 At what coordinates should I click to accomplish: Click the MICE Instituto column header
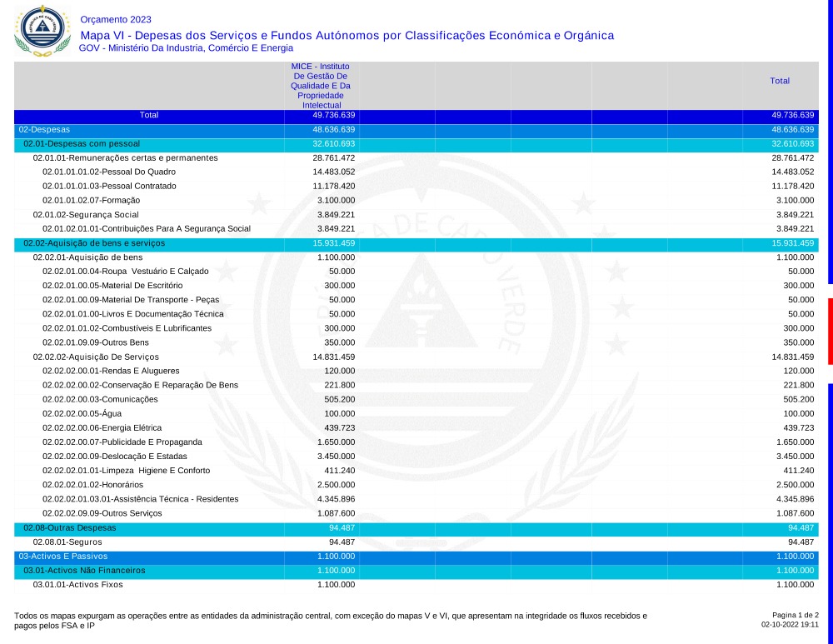(321, 85)
